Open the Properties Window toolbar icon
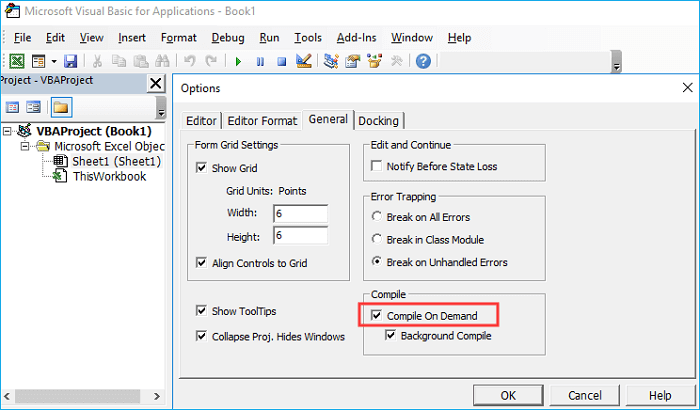Screen dimensions: 700x410 (353, 61)
